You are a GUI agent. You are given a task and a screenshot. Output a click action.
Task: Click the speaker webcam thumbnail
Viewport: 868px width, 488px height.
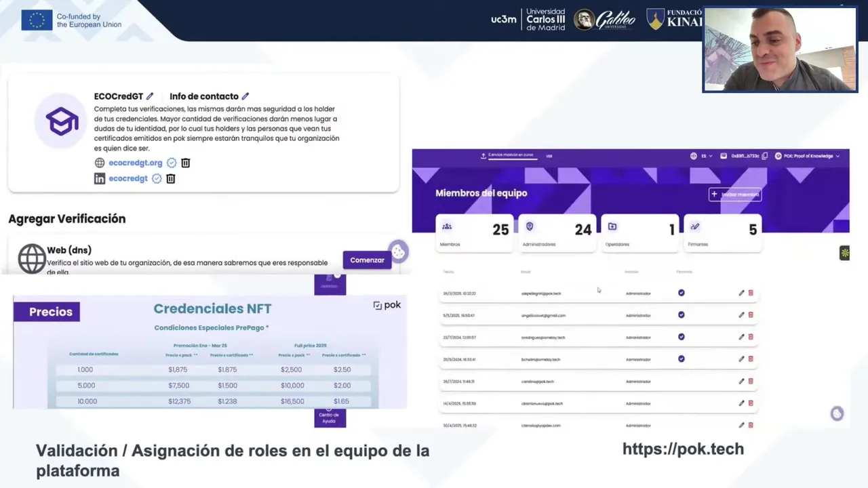click(780, 49)
